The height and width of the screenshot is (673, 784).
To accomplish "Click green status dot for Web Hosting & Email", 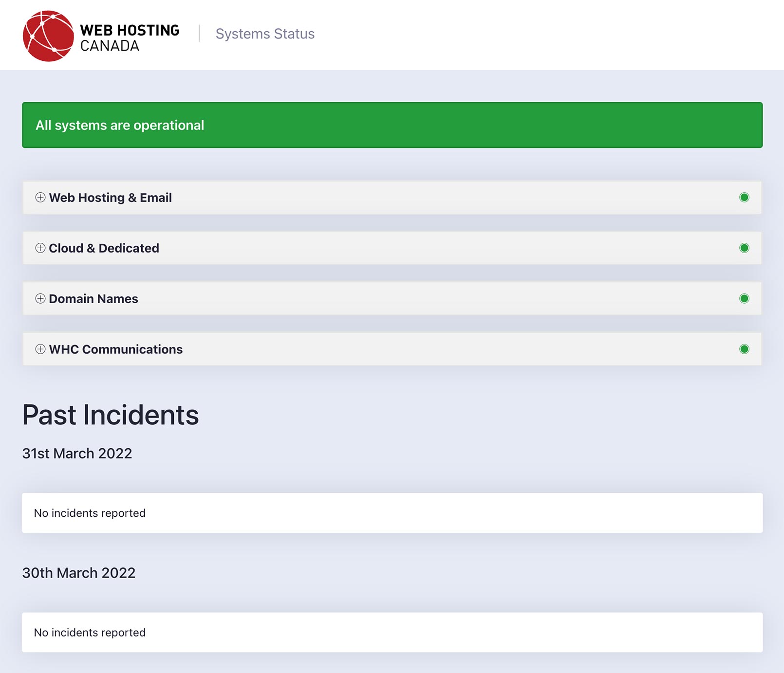I will click(744, 197).
